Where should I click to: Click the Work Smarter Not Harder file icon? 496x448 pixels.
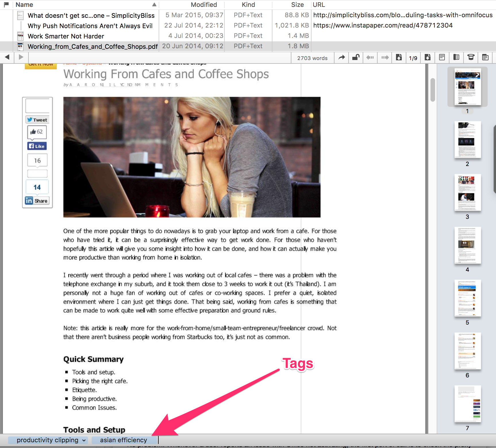pyautogui.click(x=20, y=36)
